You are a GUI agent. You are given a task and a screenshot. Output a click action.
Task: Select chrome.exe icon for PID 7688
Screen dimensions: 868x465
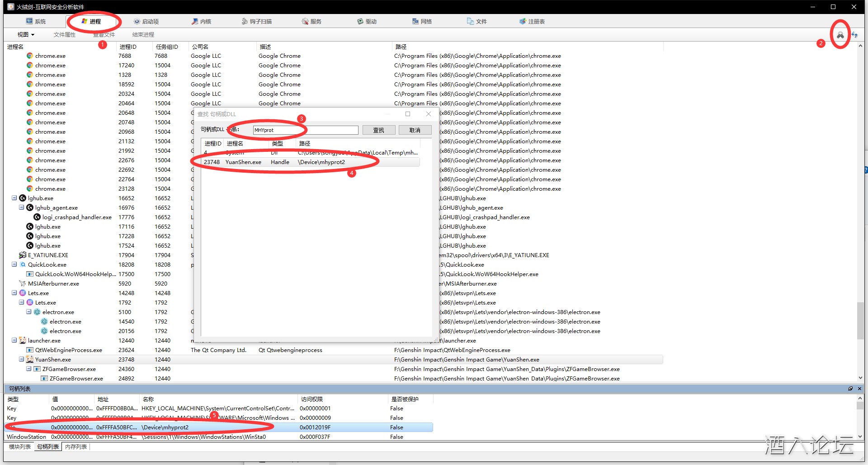pyautogui.click(x=30, y=56)
